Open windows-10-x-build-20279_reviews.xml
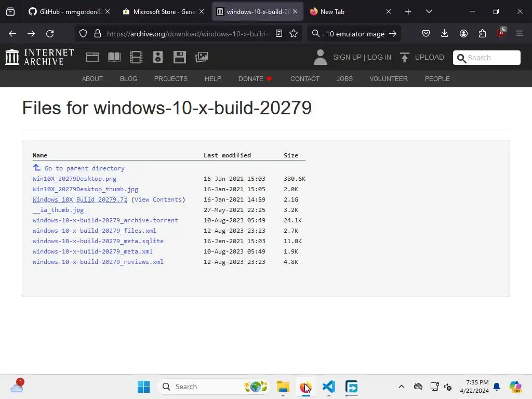Viewport: 532px width, 399px height. tap(98, 262)
